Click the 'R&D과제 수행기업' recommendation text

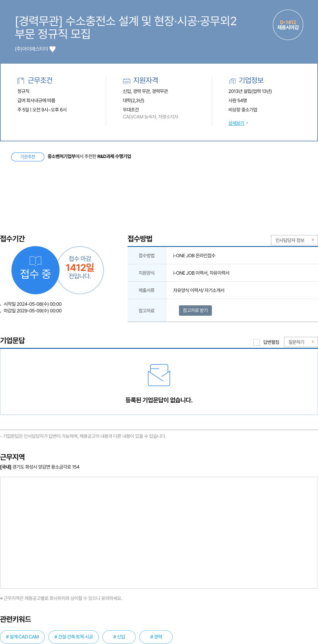click(x=114, y=157)
